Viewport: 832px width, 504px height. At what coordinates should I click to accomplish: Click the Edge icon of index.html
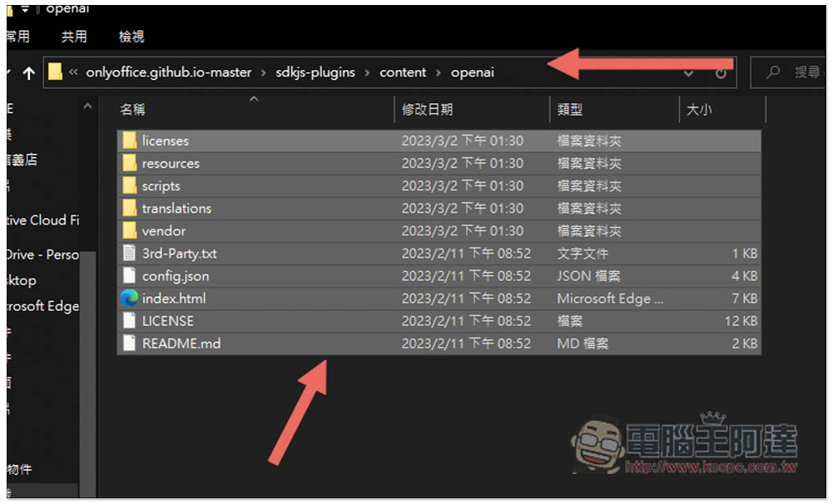[129, 298]
